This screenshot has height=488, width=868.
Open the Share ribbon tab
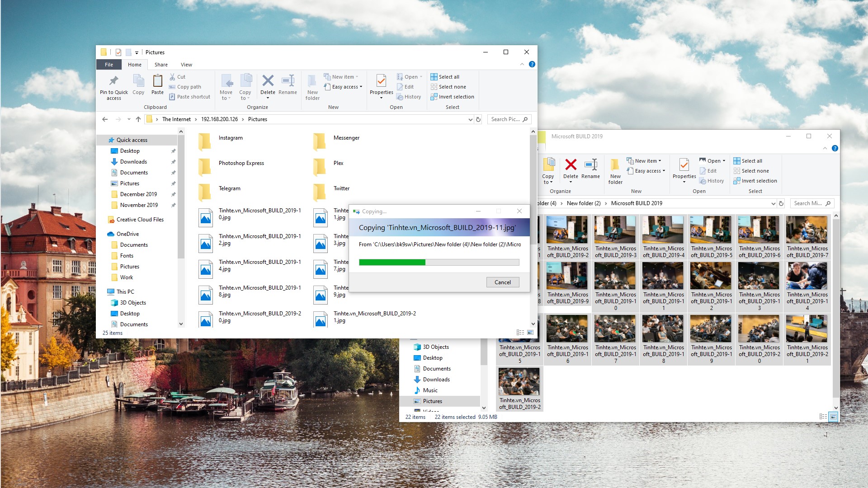point(161,65)
